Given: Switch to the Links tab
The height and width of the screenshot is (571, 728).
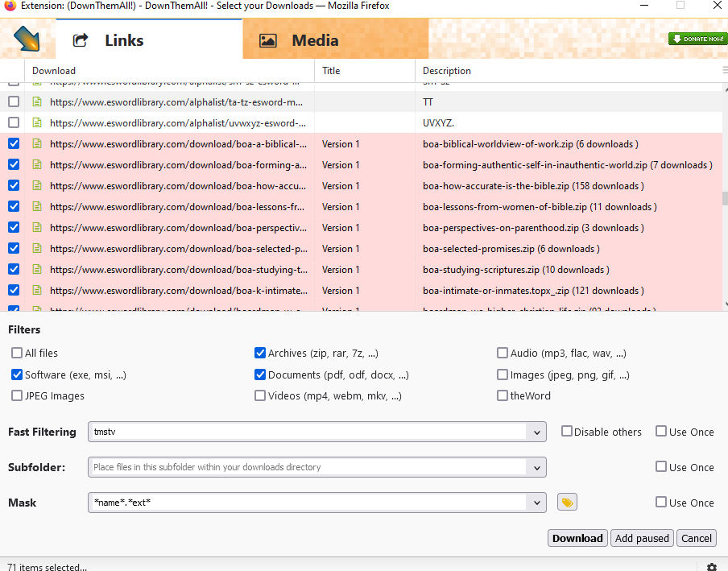Looking at the screenshot, I should click(x=149, y=39).
